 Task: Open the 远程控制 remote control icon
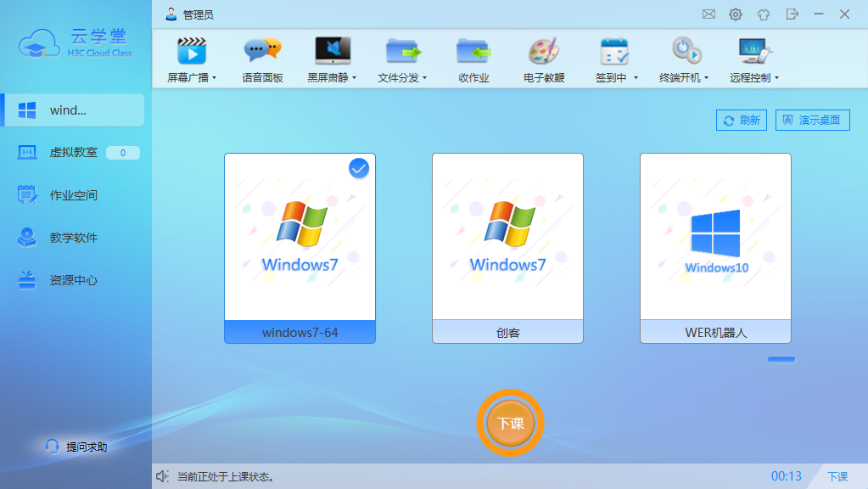tap(755, 52)
